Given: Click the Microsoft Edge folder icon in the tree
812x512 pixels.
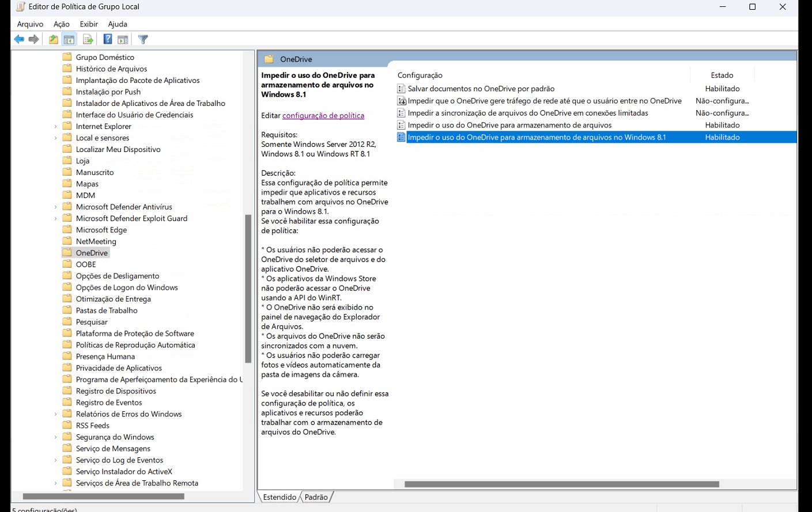Looking at the screenshot, I should 67,229.
